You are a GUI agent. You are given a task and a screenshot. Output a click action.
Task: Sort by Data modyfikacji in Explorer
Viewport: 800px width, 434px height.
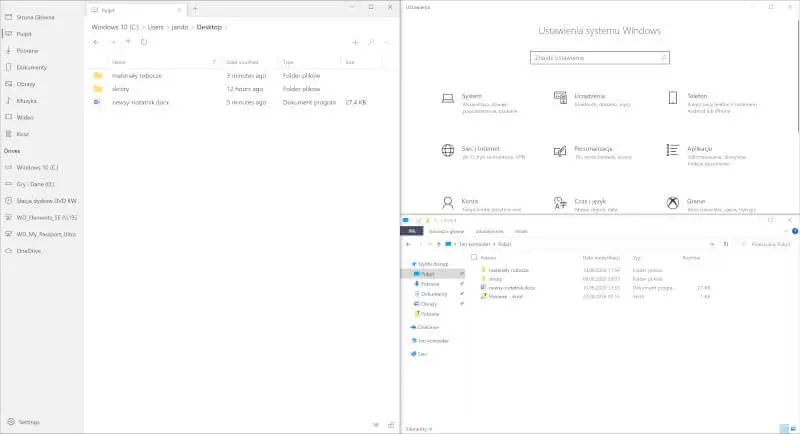click(x=601, y=258)
